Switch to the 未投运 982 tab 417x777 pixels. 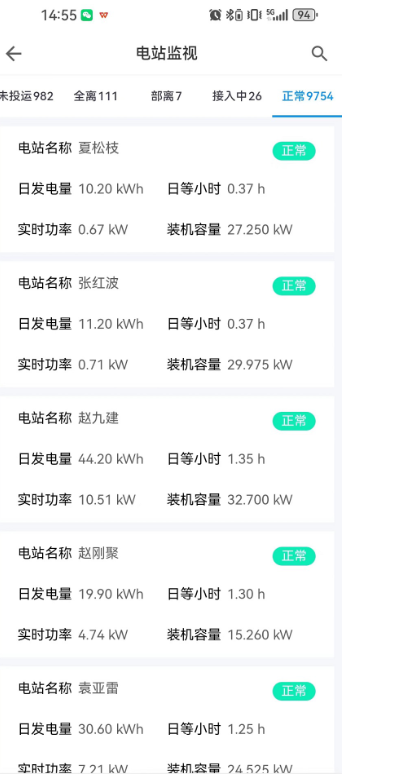click(x=26, y=96)
